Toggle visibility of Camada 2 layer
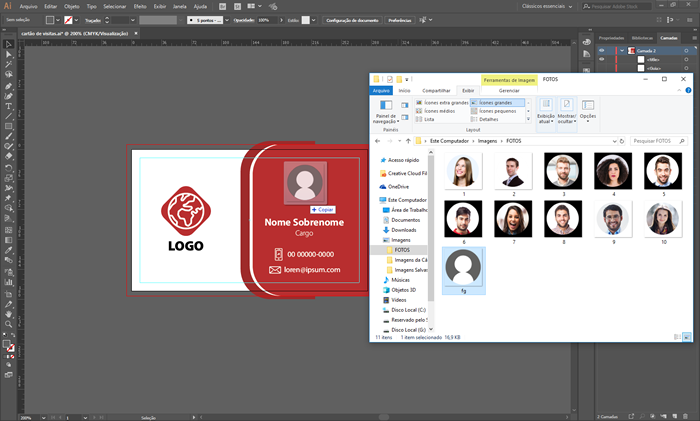Screen dimensions: 700x421 click(602, 50)
